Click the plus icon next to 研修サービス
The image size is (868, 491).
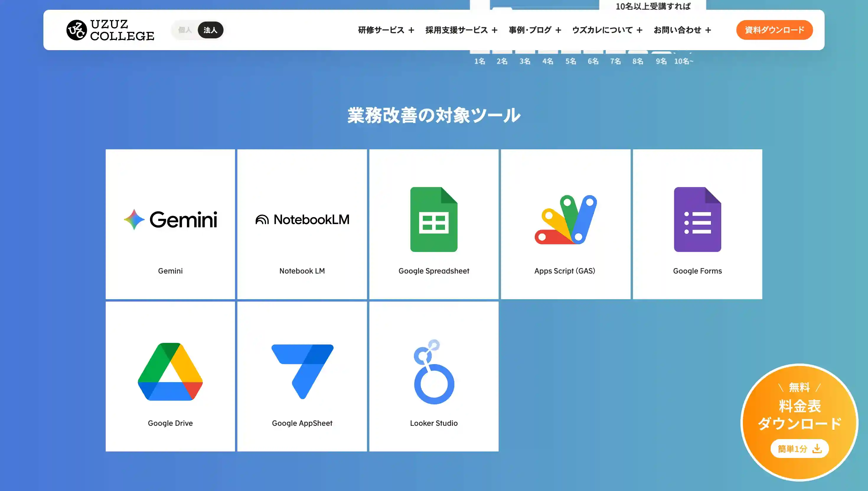411,30
